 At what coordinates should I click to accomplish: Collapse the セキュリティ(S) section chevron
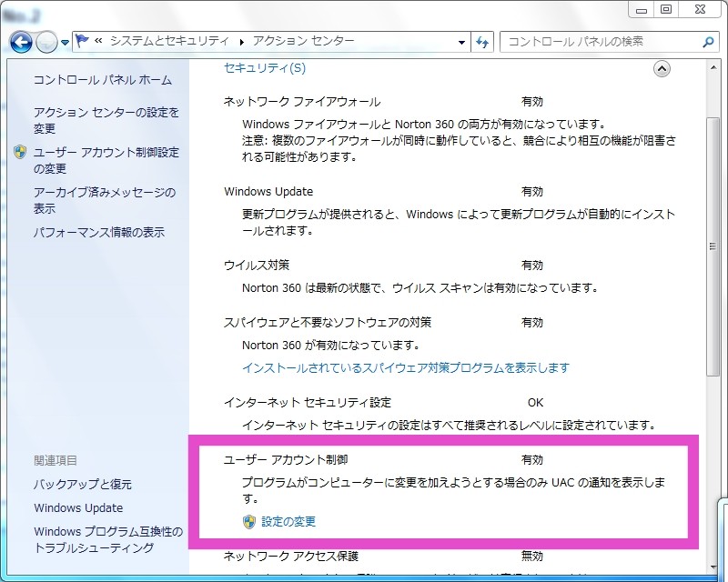point(662,69)
